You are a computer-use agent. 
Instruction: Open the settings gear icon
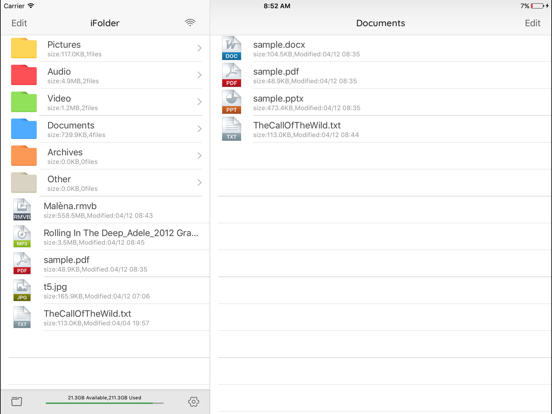click(x=193, y=402)
